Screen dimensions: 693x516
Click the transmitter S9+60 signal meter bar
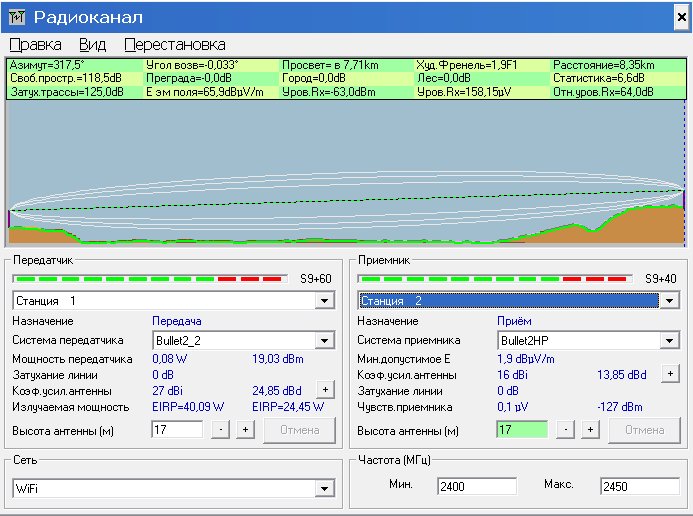tap(152, 279)
